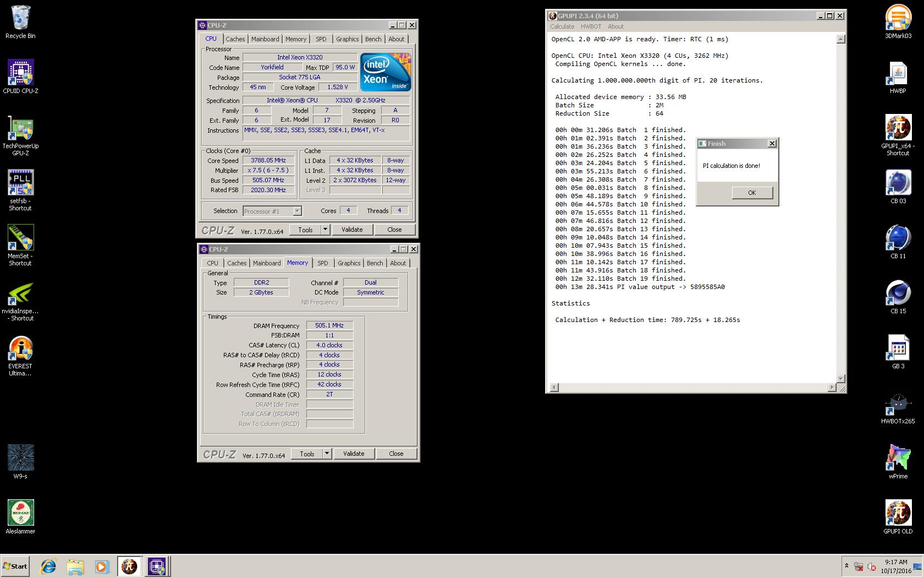
Task: Switch to Graphics tab in top CPU-Z
Action: [x=348, y=39]
